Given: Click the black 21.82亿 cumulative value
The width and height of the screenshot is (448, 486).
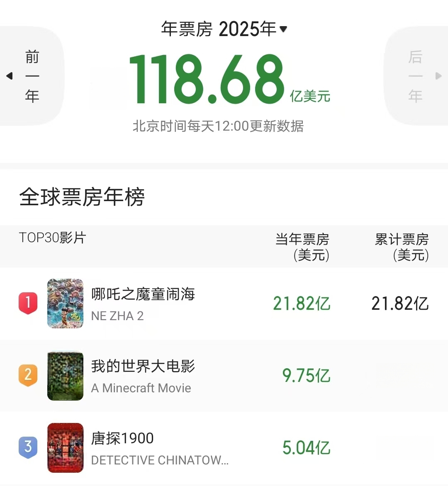Looking at the screenshot, I should coord(400,304).
